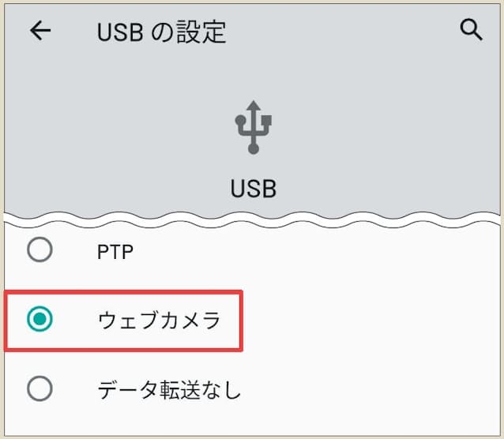Viewport: 504px width, 439px height.
Task: Open search with the magnifier icon
Action: click(x=471, y=30)
